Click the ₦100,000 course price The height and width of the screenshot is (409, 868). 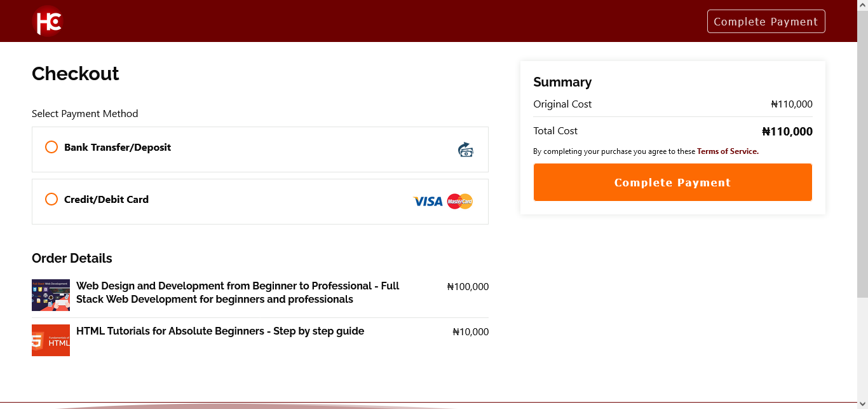pyautogui.click(x=468, y=287)
